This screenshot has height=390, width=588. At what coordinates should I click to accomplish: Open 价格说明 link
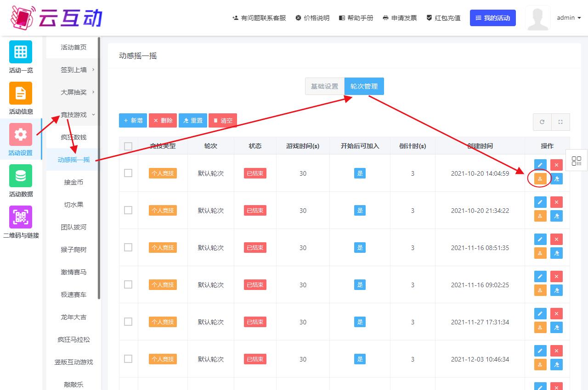click(312, 18)
